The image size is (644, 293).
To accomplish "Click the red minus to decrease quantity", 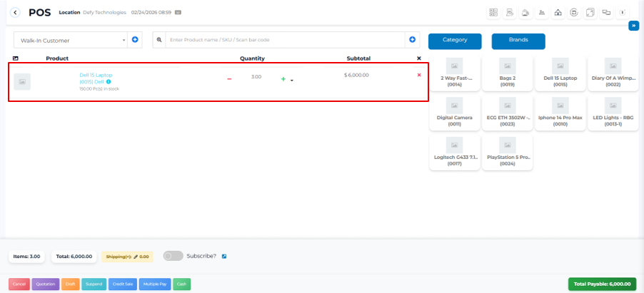I will pos(229,78).
